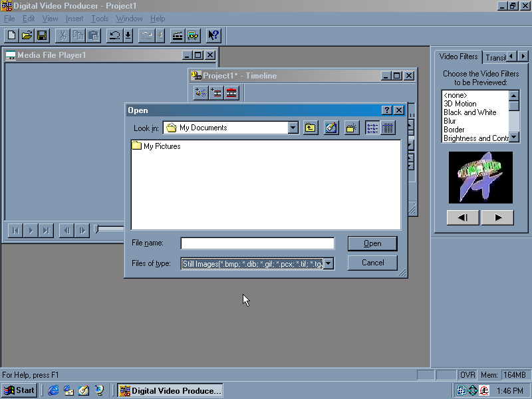532x399 pixels.
Task: Click the filter preview thumbnail
Action: [480, 178]
